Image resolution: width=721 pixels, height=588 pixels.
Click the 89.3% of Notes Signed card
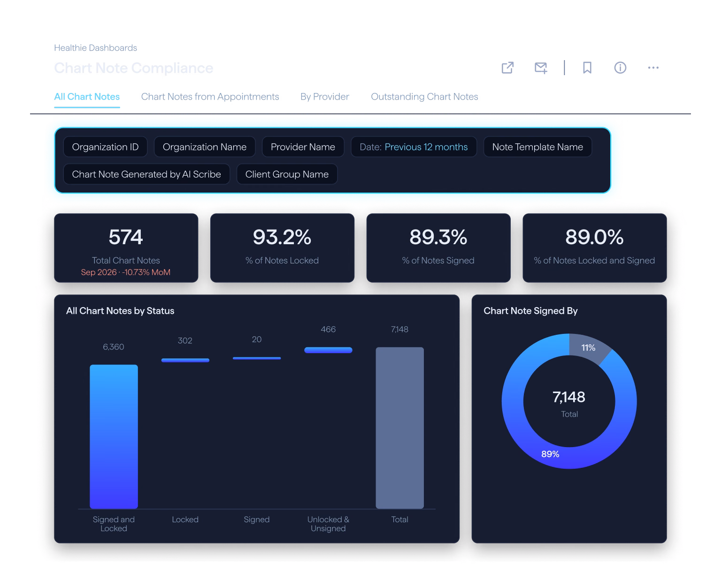coord(438,248)
